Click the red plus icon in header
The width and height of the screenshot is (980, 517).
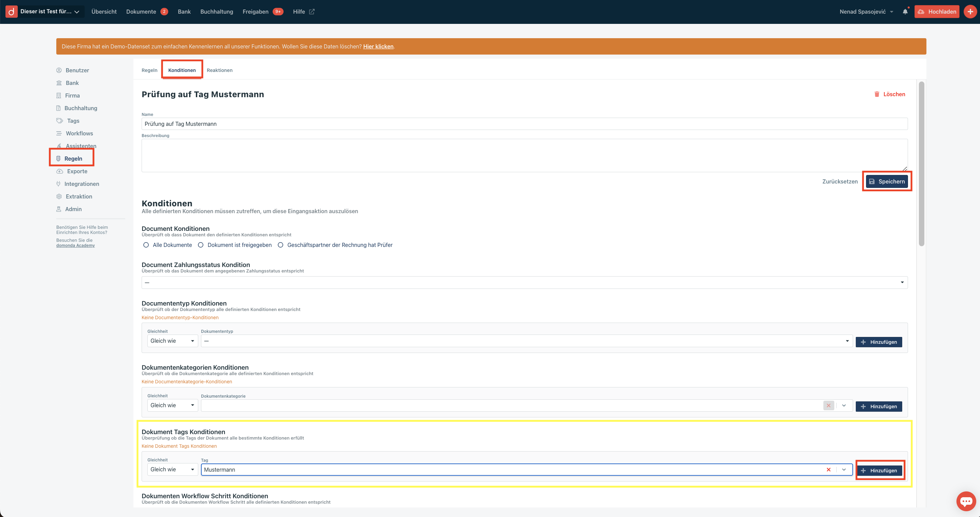coord(970,12)
